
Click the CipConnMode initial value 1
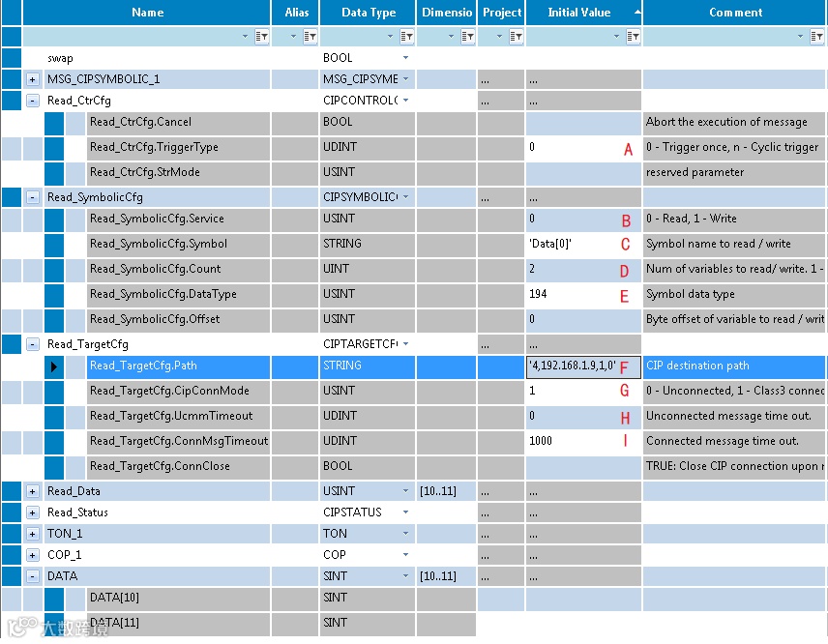pyautogui.click(x=532, y=391)
